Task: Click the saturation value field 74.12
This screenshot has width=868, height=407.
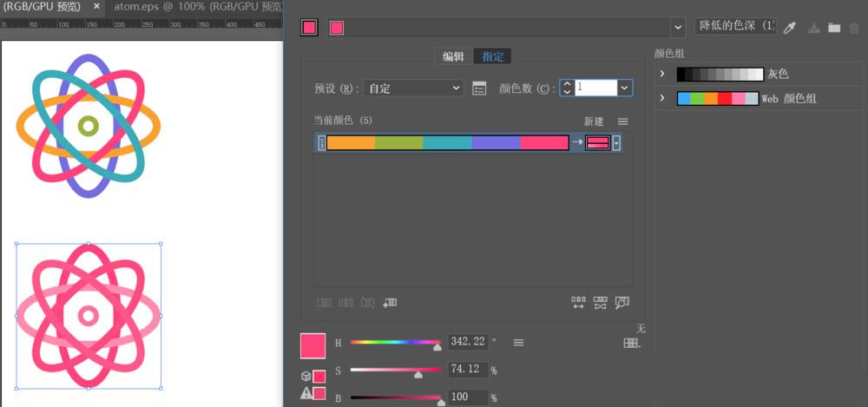Action: tap(468, 370)
